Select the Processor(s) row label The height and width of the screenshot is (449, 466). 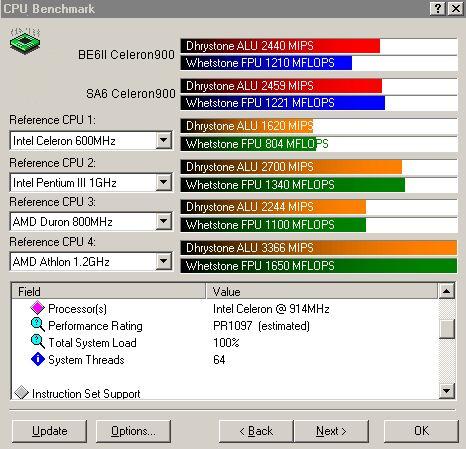pyautogui.click(x=77, y=309)
